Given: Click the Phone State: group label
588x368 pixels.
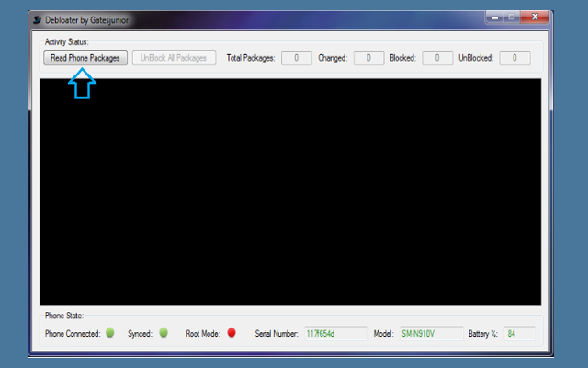Looking at the screenshot, I should 64,316.
